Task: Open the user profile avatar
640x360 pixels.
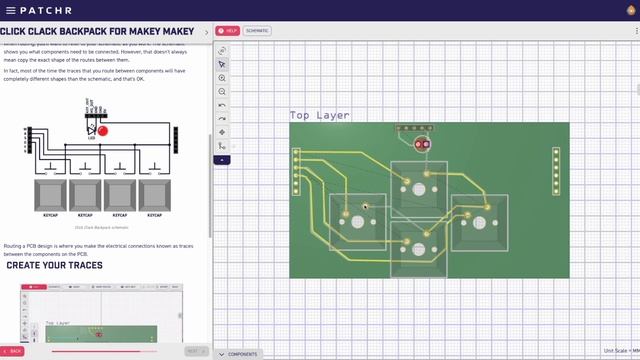Action: click(x=631, y=10)
